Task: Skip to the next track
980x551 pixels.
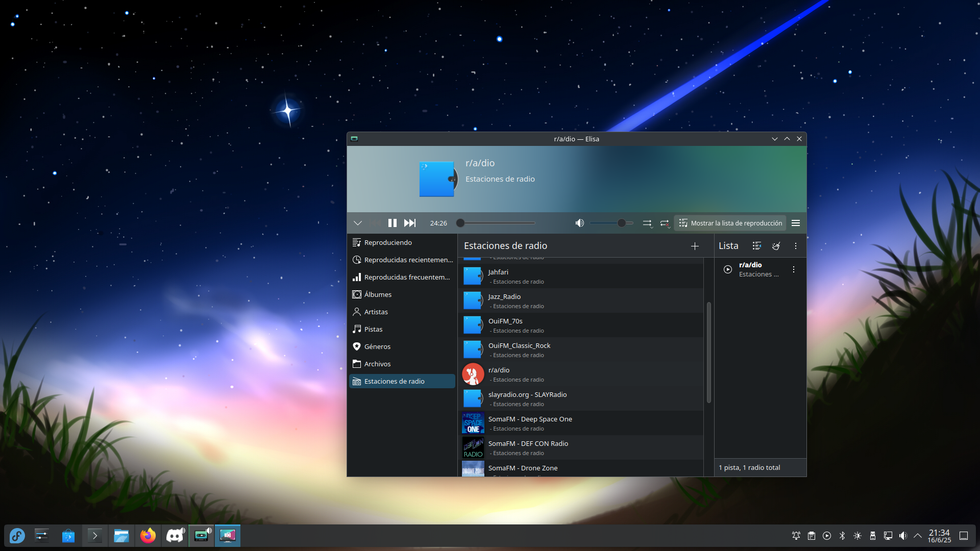Action: [x=409, y=223]
